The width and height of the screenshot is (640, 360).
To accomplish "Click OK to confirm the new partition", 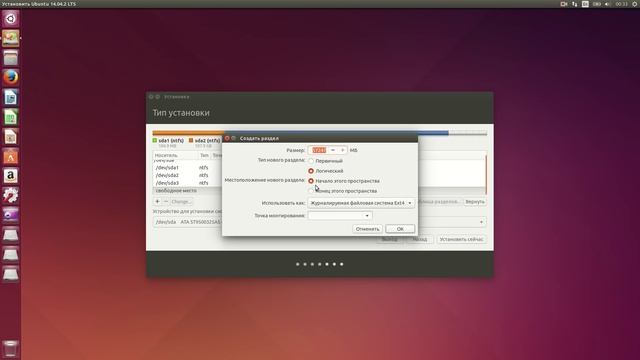I will click(x=400, y=229).
